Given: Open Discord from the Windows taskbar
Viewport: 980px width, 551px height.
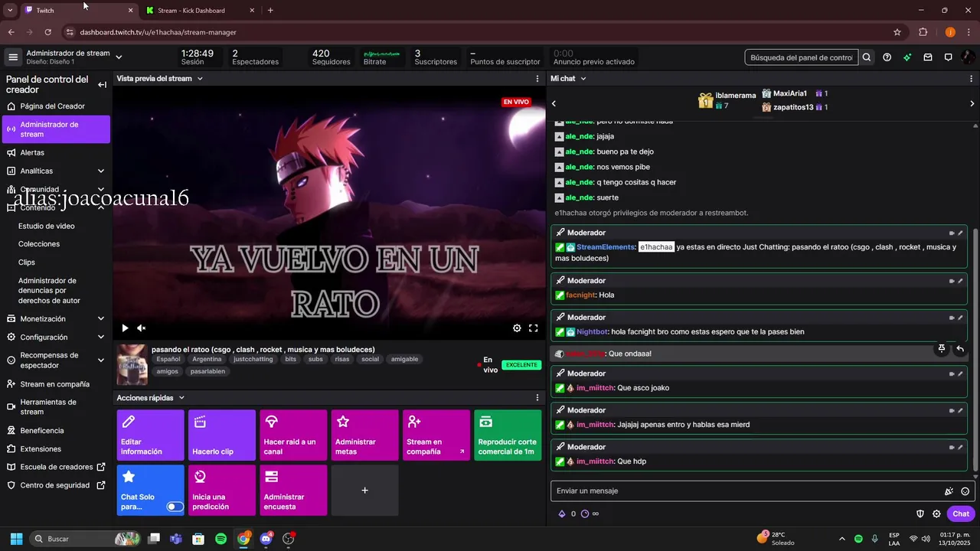Looking at the screenshot, I should (266, 539).
